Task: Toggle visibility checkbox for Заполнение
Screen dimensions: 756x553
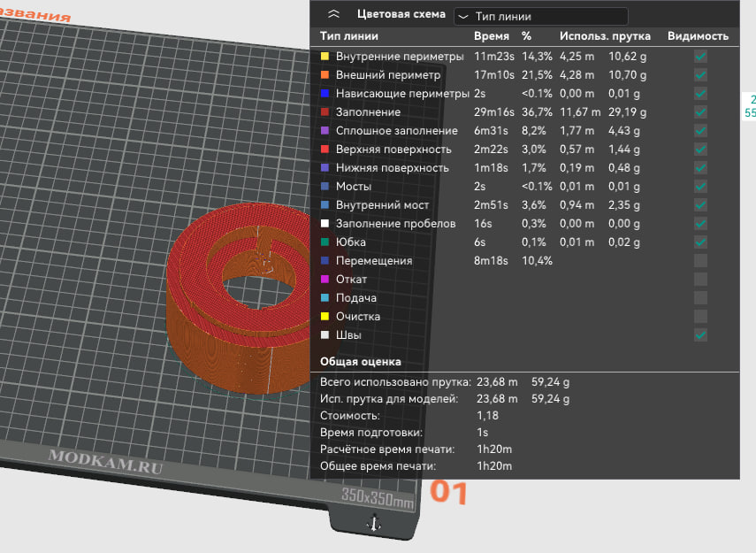Action: coord(700,112)
